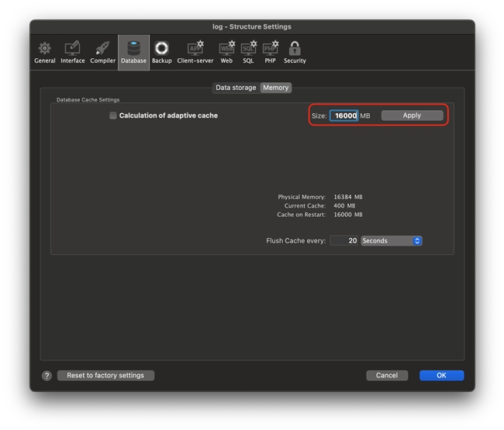This screenshot has height=430, width=504.
Task: Switch to the Data storage tab
Action: point(236,88)
